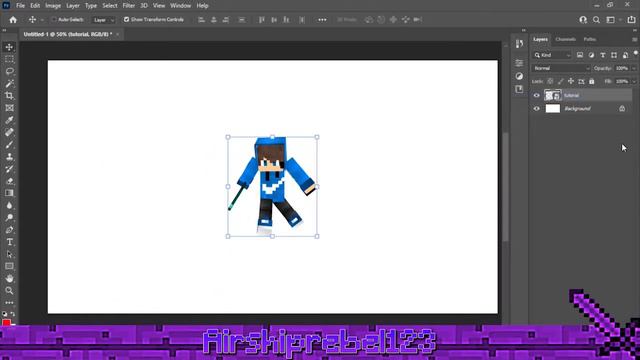Screen dimensions: 640x360
Task: Open the Kind filter dropdown
Action: click(x=552, y=55)
